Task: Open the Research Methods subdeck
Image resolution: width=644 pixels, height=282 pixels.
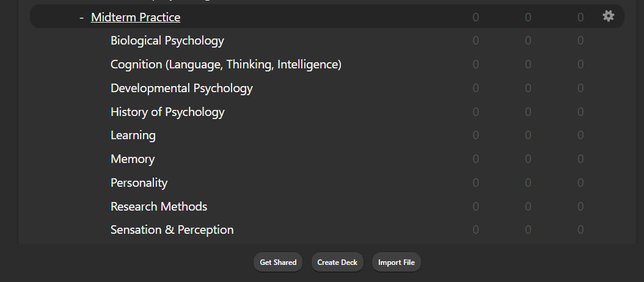Action: point(159,206)
